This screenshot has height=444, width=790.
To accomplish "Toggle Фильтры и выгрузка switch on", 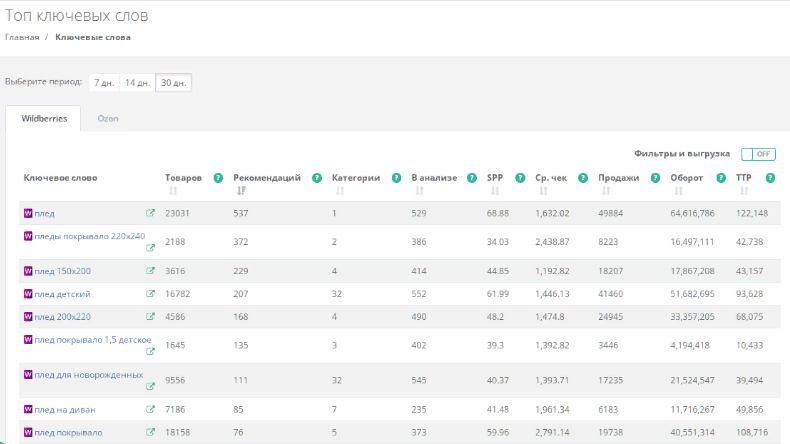I will 758,154.
